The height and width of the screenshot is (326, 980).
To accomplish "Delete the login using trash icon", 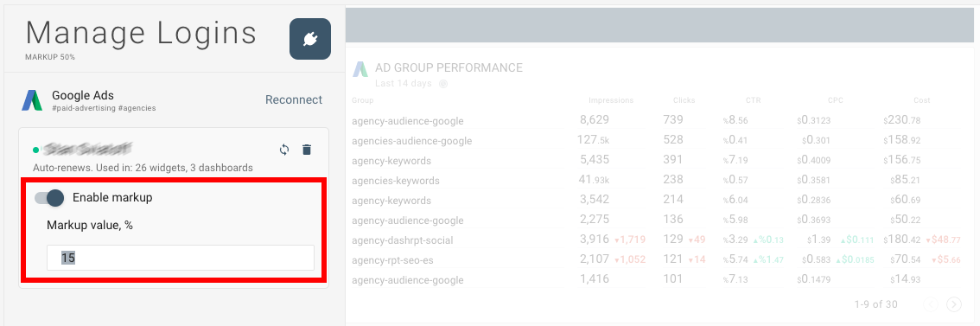I will tap(306, 150).
